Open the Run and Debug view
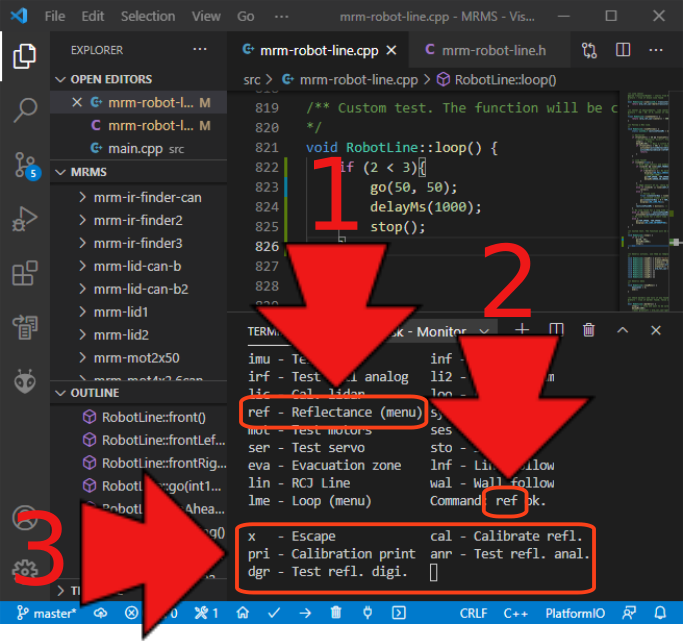The width and height of the screenshot is (683, 641). pos(25,218)
